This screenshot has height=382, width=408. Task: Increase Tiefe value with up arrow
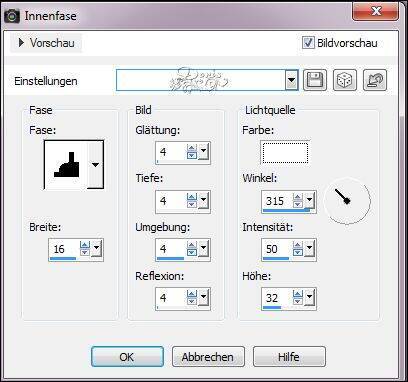point(192,197)
